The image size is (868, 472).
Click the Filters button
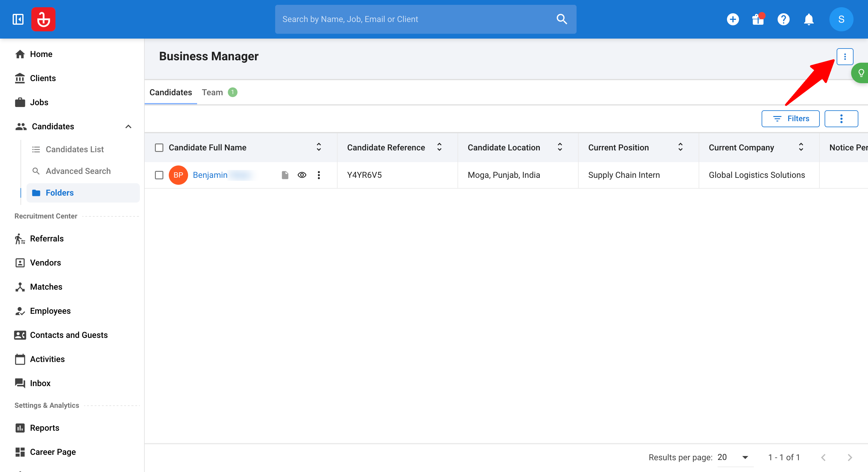tap(791, 118)
